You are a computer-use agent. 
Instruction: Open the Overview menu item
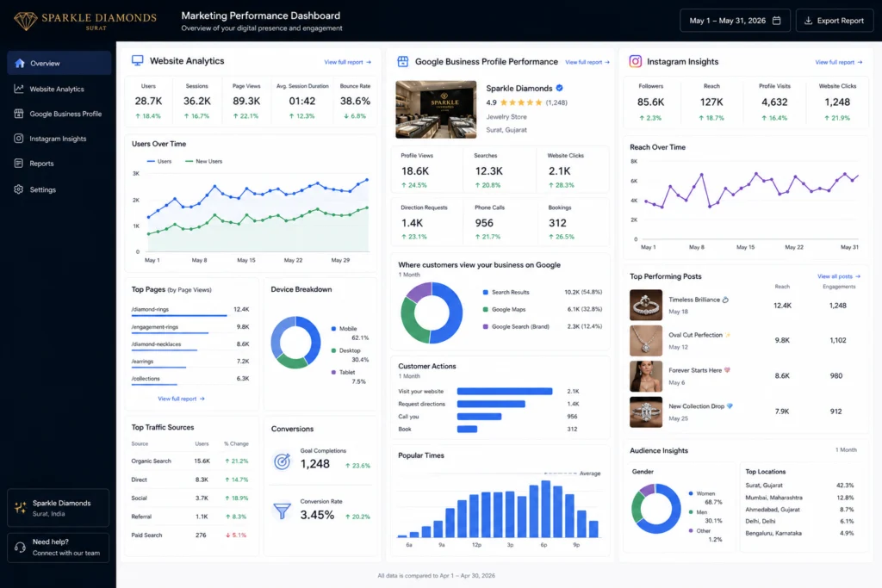(x=59, y=63)
